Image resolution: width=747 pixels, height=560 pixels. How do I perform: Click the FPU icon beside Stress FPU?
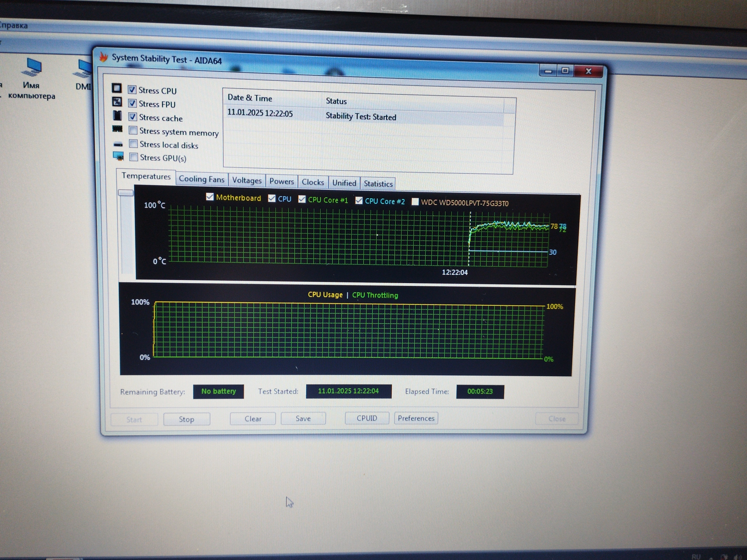[x=117, y=102]
